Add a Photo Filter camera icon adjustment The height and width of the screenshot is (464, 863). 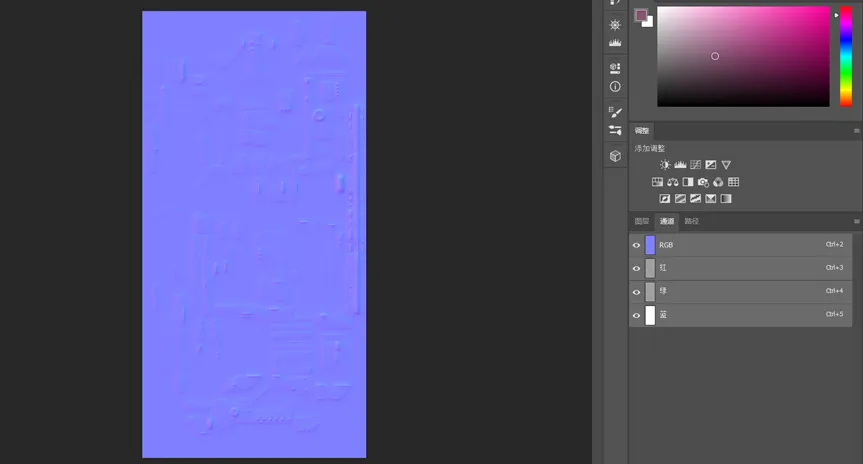(703, 182)
